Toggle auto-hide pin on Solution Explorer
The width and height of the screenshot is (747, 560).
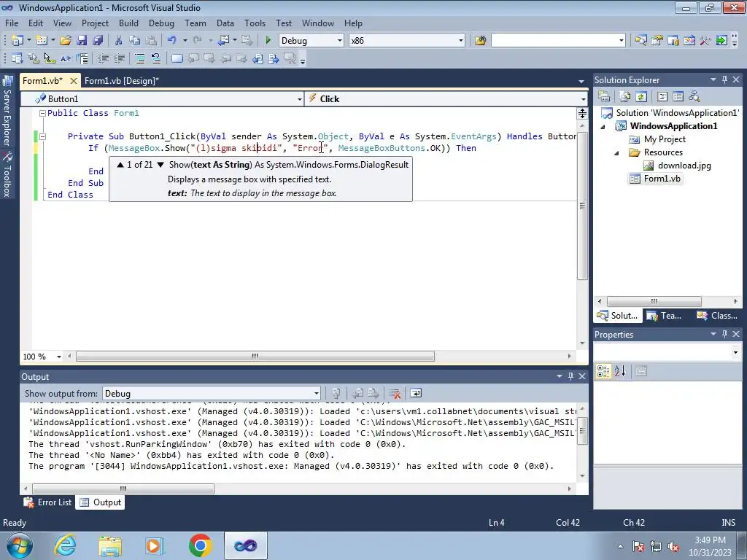coord(724,79)
